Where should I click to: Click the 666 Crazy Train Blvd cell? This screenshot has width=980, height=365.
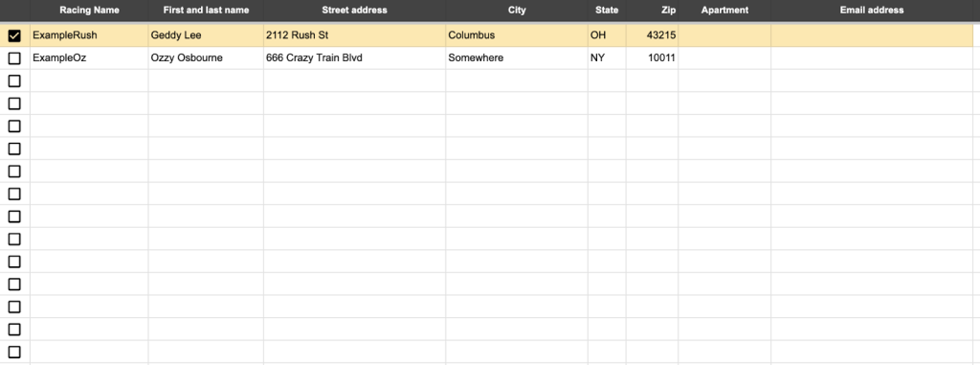click(354, 58)
